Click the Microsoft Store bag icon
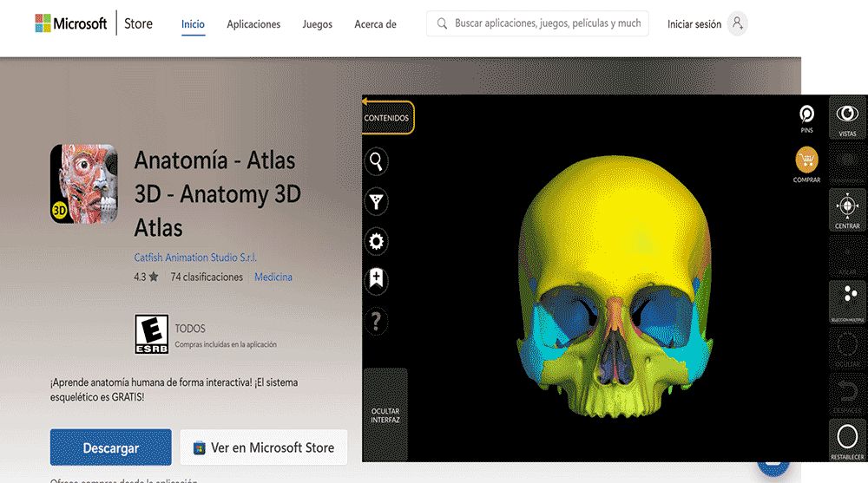Viewport: 868px width, 483px height. [x=200, y=448]
